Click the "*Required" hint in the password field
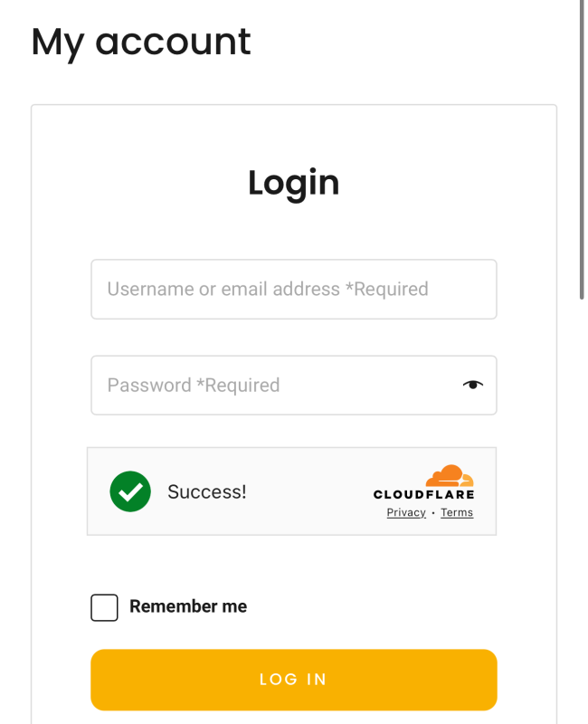The width and height of the screenshot is (588, 724). tap(238, 386)
